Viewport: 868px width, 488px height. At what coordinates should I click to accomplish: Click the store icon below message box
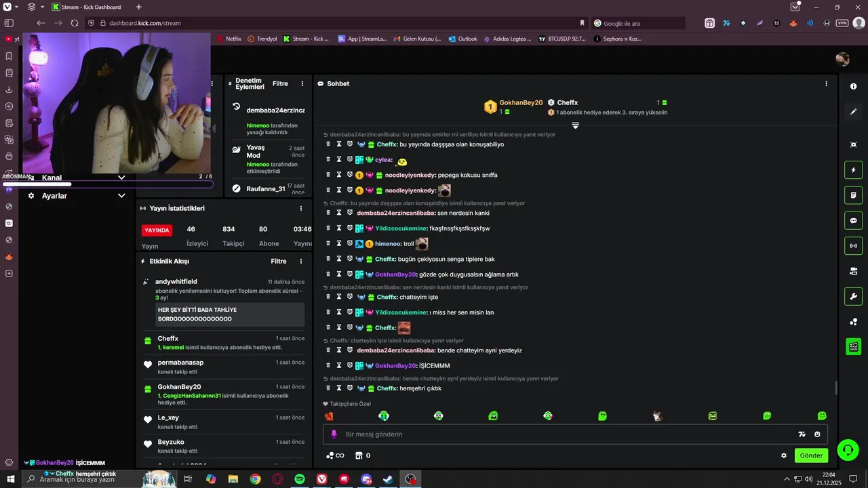[x=359, y=455]
